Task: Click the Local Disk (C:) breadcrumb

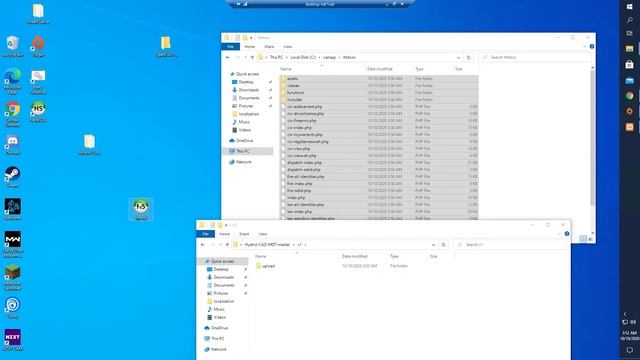Action: (303, 58)
